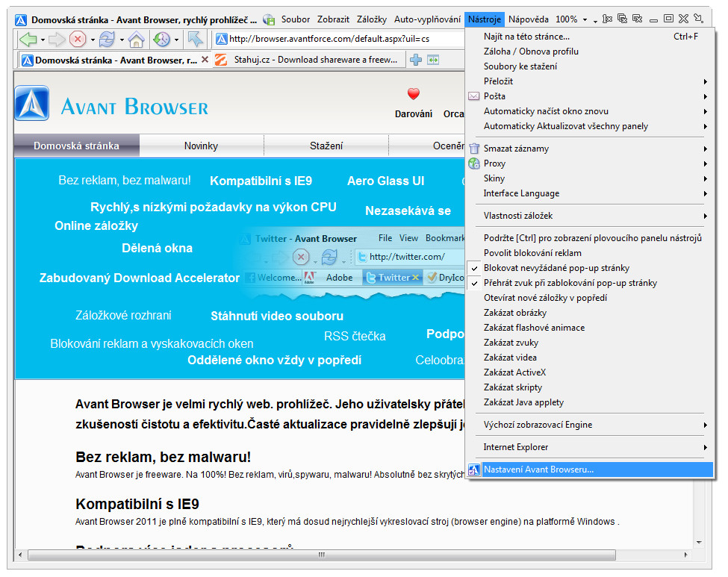Expand Interface Language submenu
The height and width of the screenshot is (577, 728).
pos(590,193)
